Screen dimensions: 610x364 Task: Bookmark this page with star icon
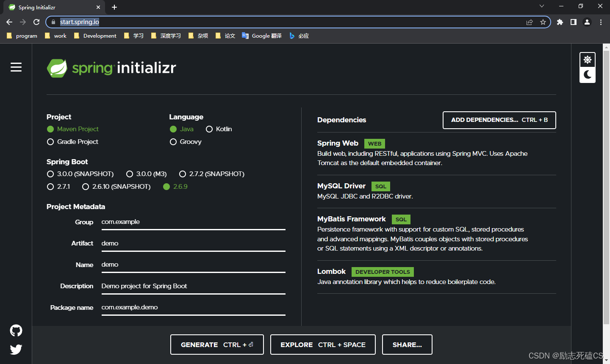543,22
